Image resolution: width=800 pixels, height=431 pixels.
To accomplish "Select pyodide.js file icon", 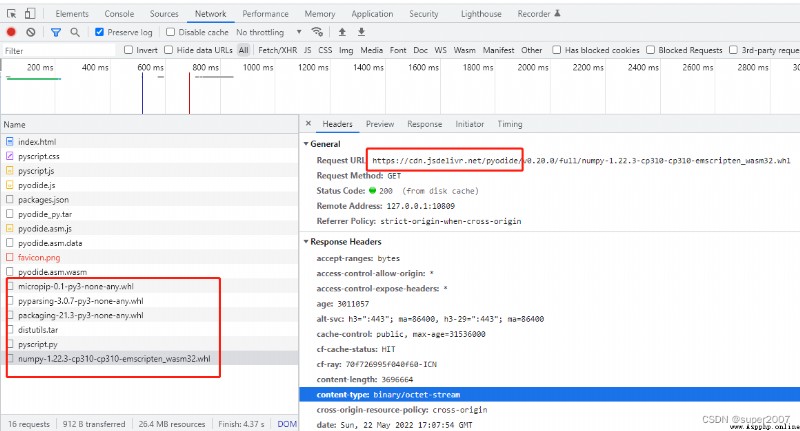I will click(x=10, y=185).
